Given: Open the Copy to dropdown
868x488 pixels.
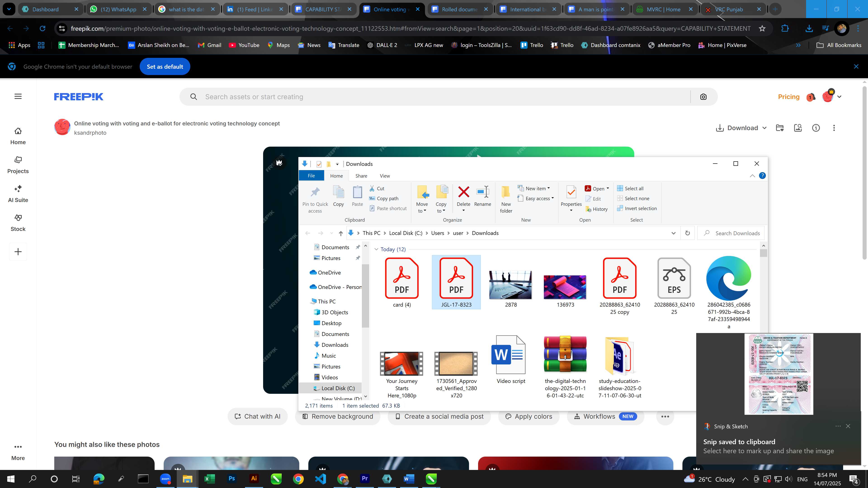Looking at the screenshot, I should coord(441,207).
